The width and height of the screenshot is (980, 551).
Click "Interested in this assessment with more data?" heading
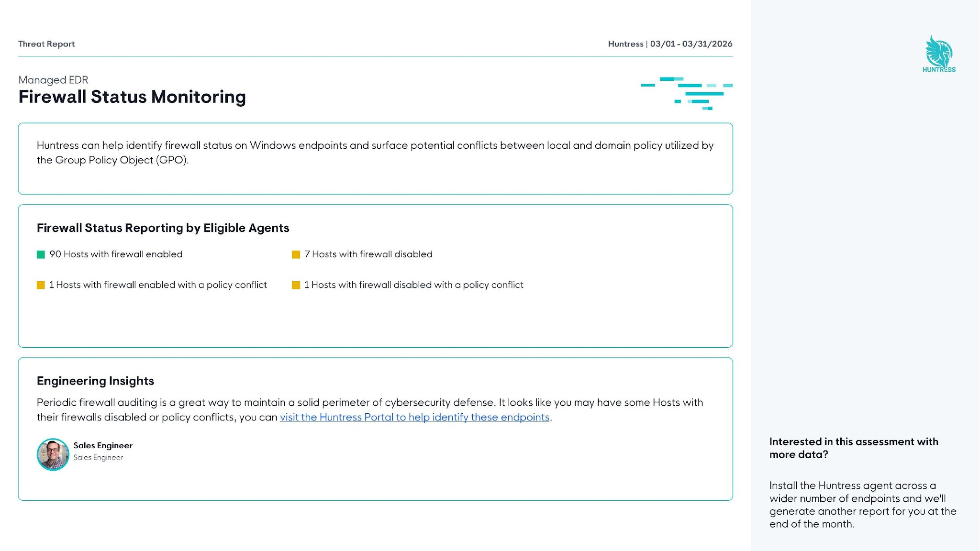(854, 448)
